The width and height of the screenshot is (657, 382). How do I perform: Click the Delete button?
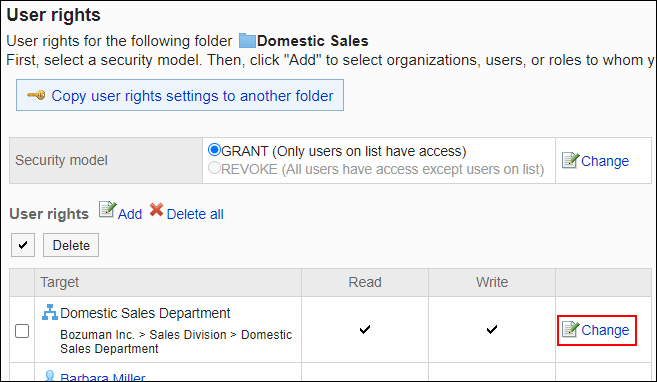tap(71, 245)
